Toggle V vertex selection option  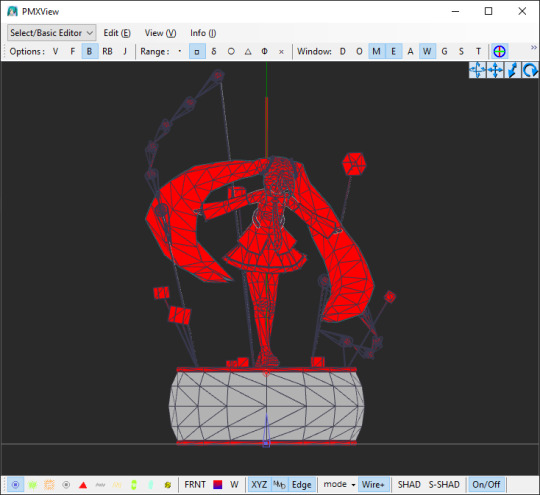point(55,51)
